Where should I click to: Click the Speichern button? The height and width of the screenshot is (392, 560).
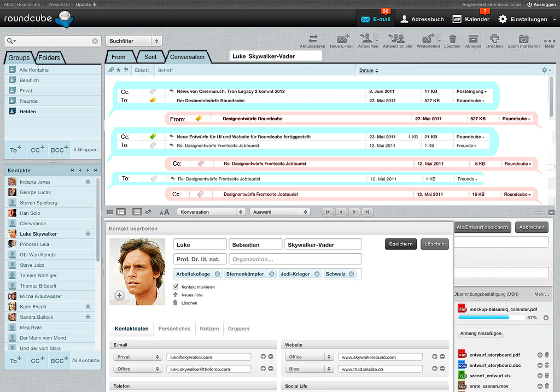click(x=401, y=244)
